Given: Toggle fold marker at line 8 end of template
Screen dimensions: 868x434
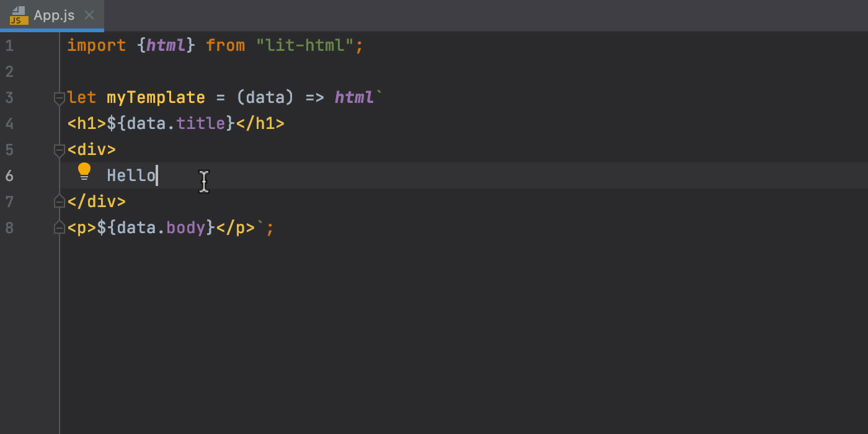Looking at the screenshot, I should click(60, 228).
